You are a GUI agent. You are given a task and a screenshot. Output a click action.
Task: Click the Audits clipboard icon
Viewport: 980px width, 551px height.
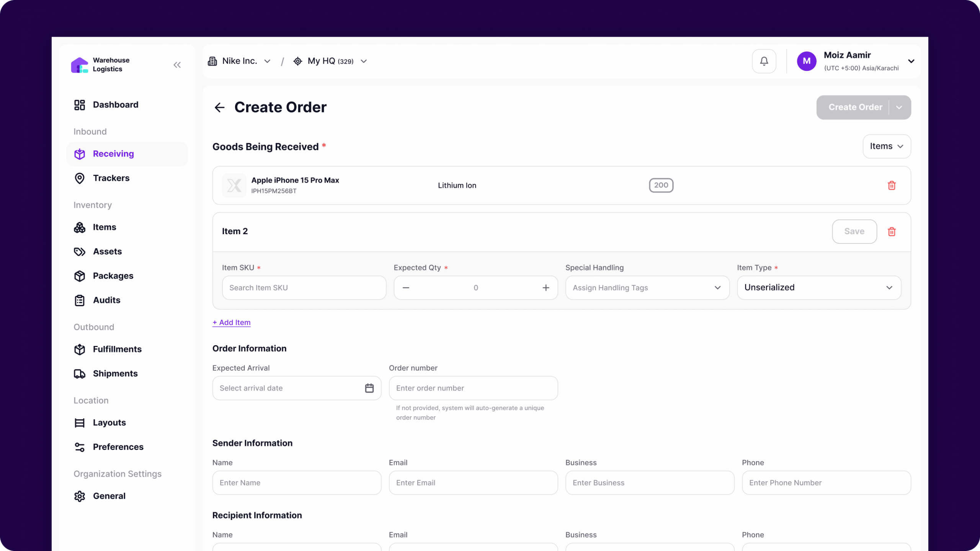coord(80,300)
